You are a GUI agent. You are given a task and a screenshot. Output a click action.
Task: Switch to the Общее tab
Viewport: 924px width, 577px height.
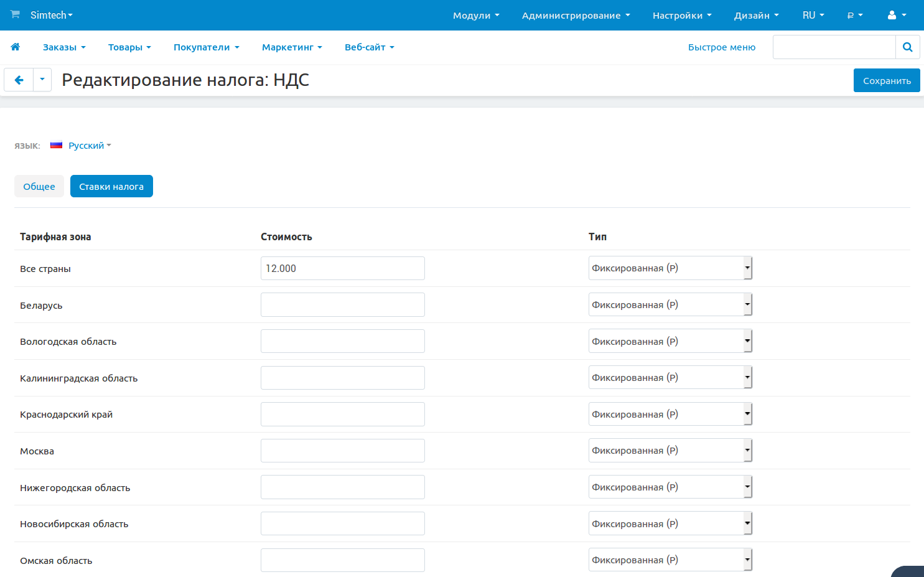coord(39,186)
